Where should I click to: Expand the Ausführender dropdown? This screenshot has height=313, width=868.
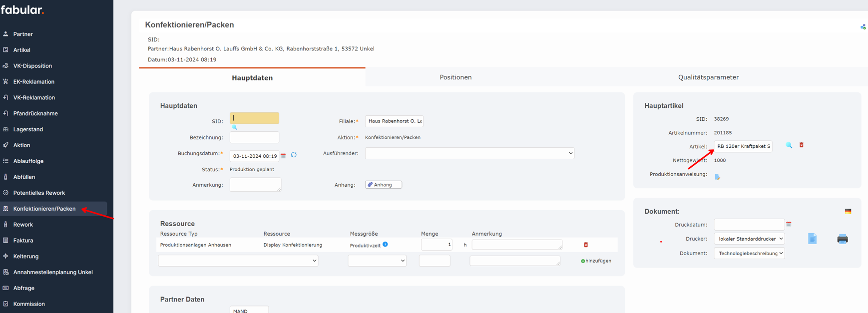[469, 153]
